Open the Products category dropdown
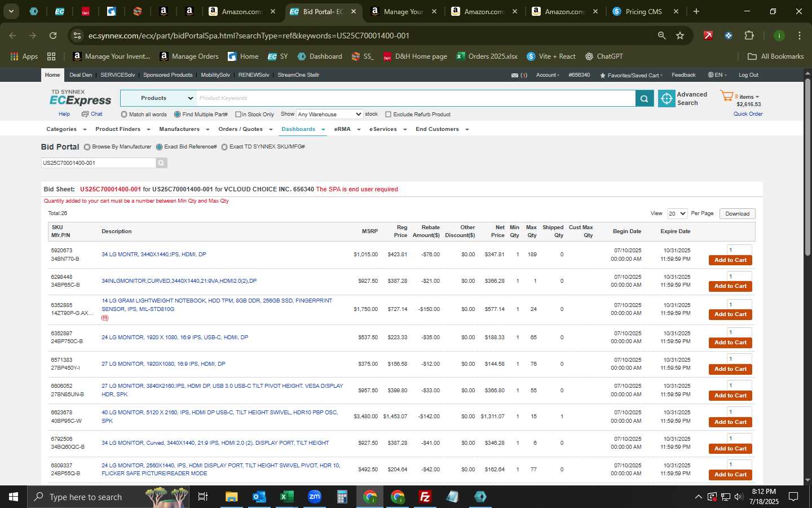Image resolution: width=812 pixels, height=508 pixels. pos(158,98)
